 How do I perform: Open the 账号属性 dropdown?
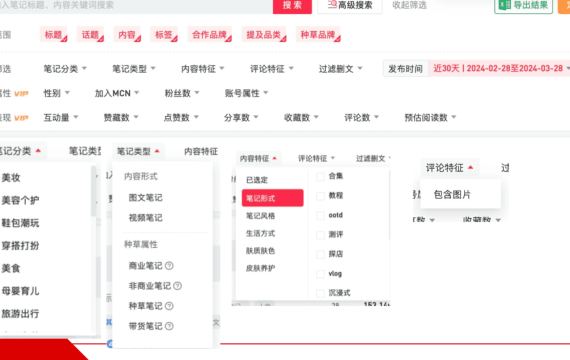tap(246, 93)
